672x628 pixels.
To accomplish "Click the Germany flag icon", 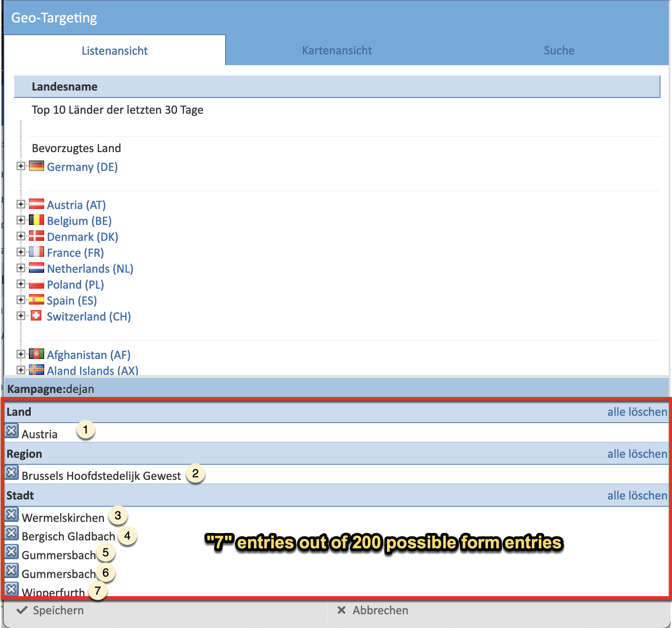I will pyautogui.click(x=37, y=166).
